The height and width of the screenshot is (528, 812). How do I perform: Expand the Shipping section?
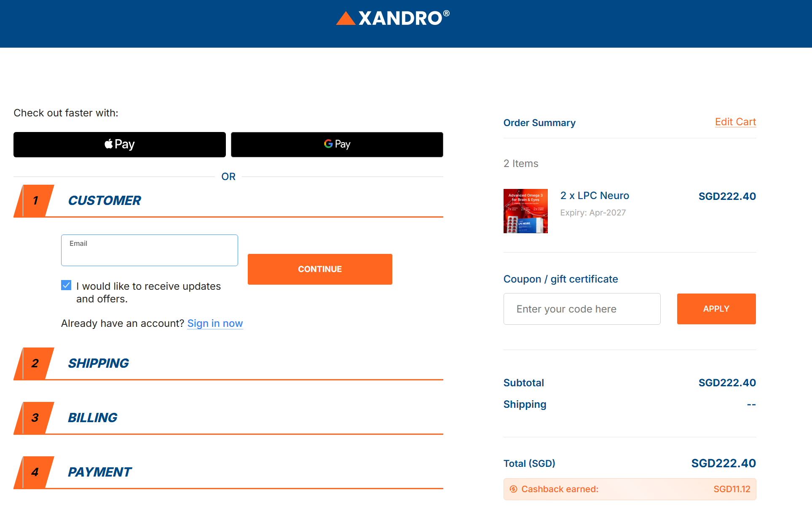pyautogui.click(x=98, y=364)
